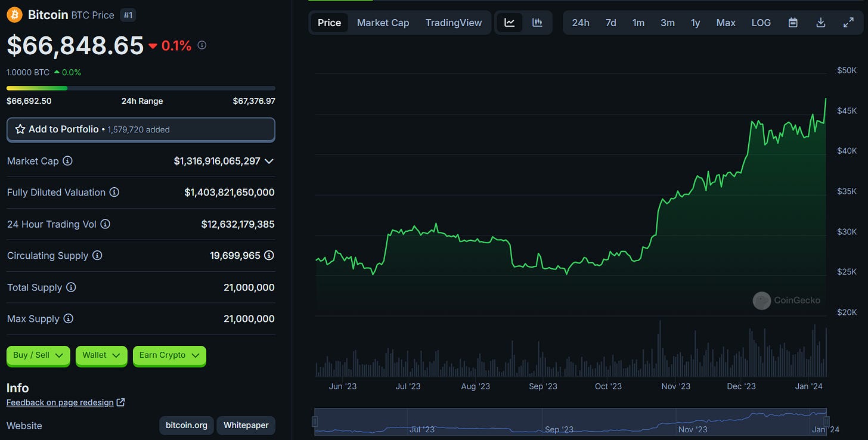Image resolution: width=868 pixels, height=440 pixels.
Task: Set chart range to 1m
Action: pos(638,23)
